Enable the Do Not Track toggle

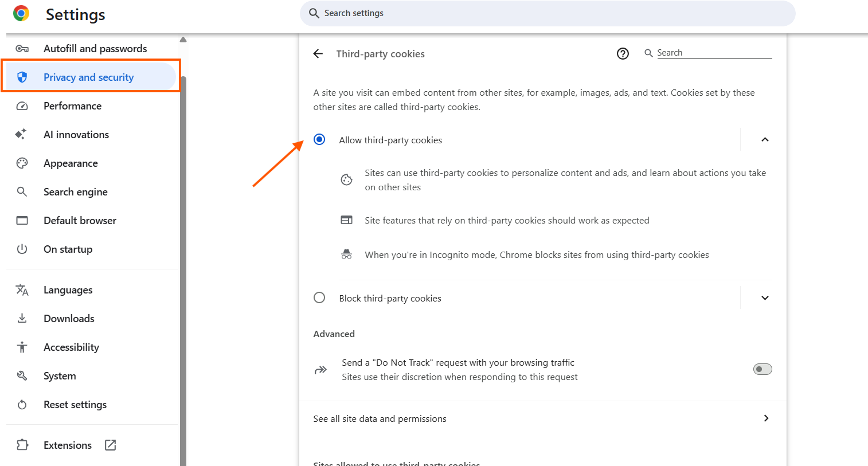(x=763, y=370)
